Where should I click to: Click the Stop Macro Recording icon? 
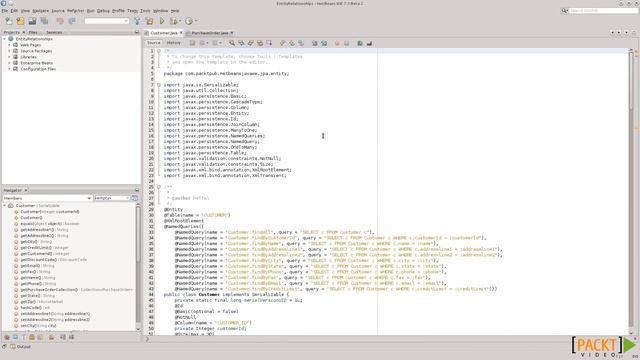tap(346, 43)
